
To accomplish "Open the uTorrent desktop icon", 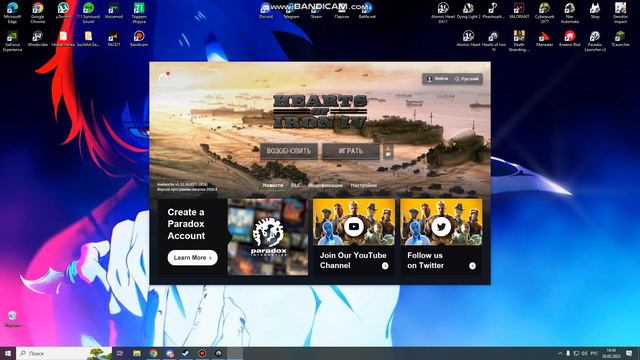I will click(63, 11).
